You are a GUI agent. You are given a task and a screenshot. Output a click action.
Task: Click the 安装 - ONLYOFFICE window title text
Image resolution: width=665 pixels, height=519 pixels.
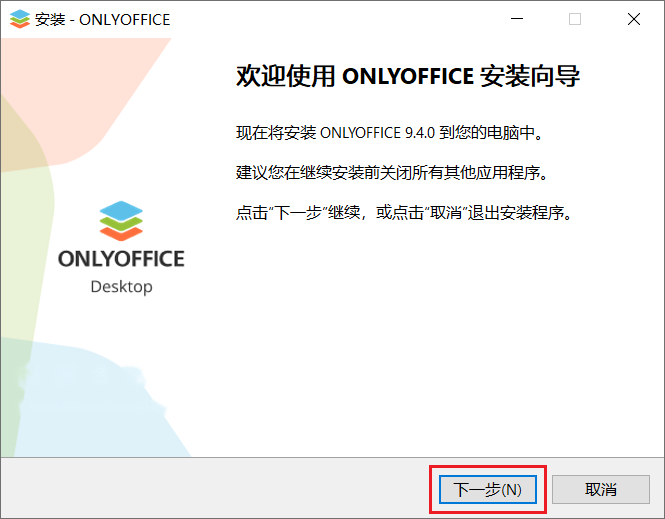tap(102, 20)
